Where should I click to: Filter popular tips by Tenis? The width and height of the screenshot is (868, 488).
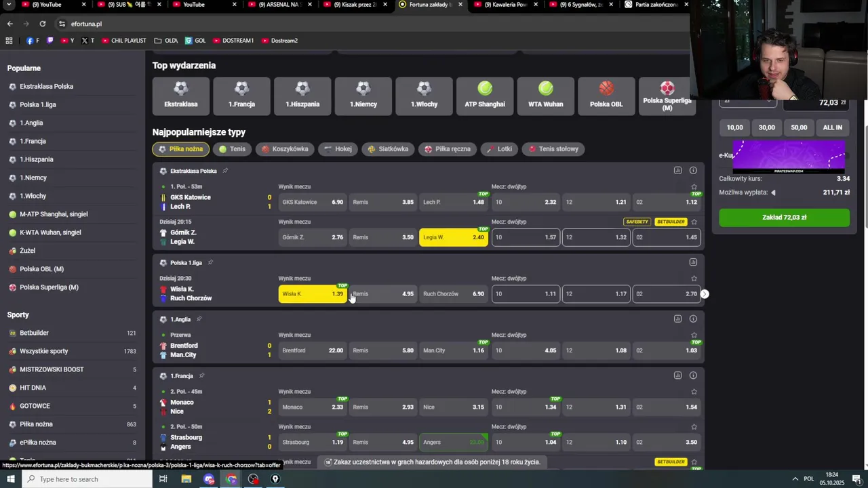[232, 149]
